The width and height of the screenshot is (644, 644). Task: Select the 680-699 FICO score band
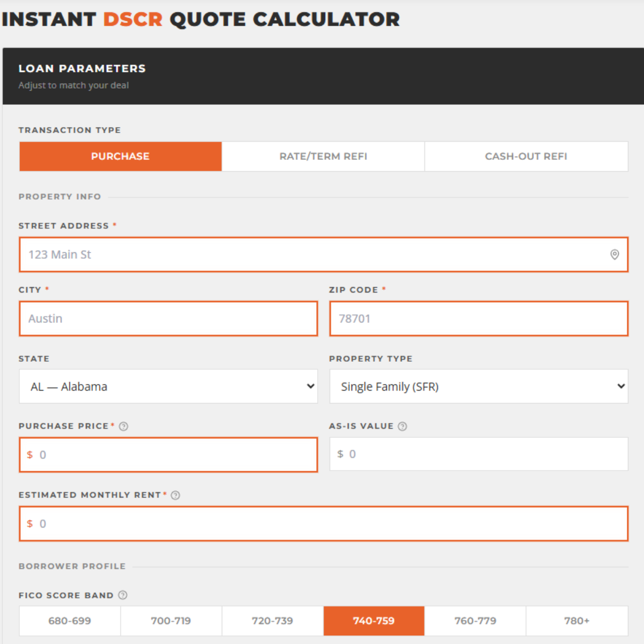coord(70,621)
